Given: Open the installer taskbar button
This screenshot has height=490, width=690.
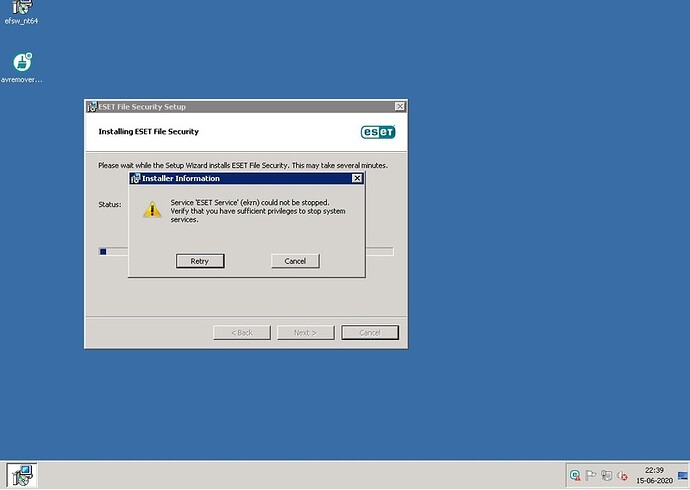Looking at the screenshot, I should [x=22, y=475].
